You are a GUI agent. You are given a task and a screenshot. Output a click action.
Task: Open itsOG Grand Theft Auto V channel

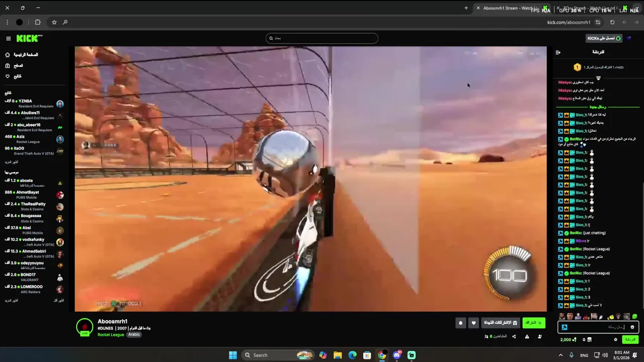[x=34, y=151]
